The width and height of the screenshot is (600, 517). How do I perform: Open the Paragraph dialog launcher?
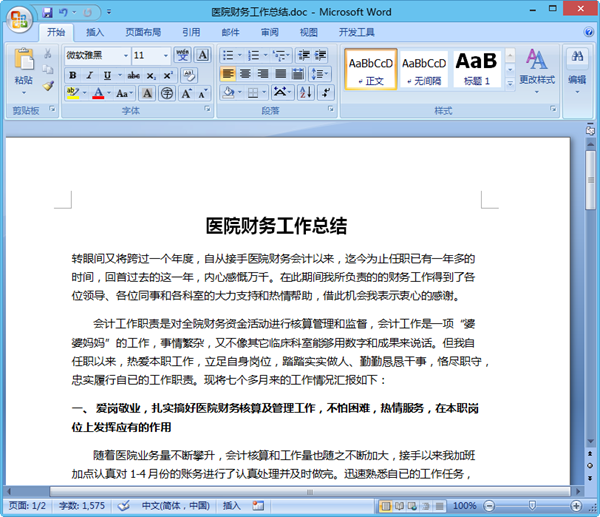point(331,109)
